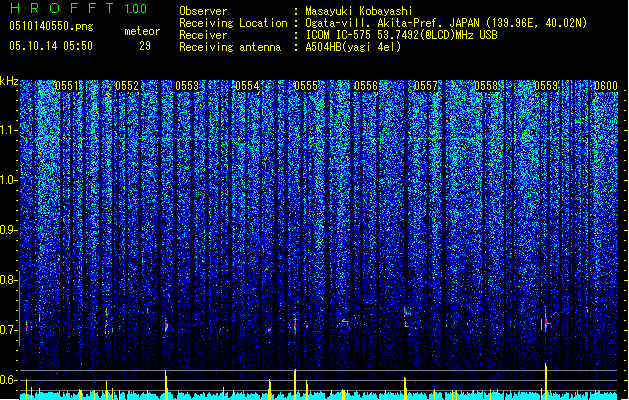Viewport: 629px width, 400px height.
Task: Click the HROFFT 1.0.0 title text
Action: (78, 8)
